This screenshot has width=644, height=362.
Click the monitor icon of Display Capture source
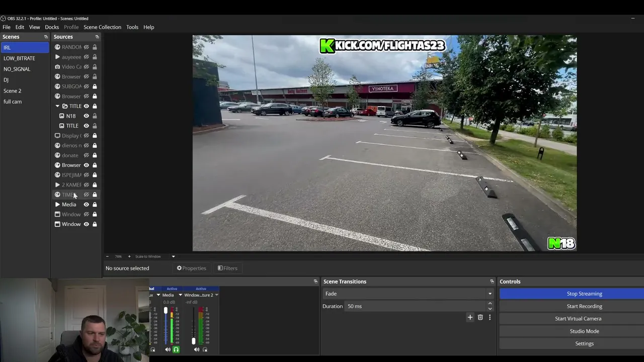pyautogui.click(x=57, y=136)
